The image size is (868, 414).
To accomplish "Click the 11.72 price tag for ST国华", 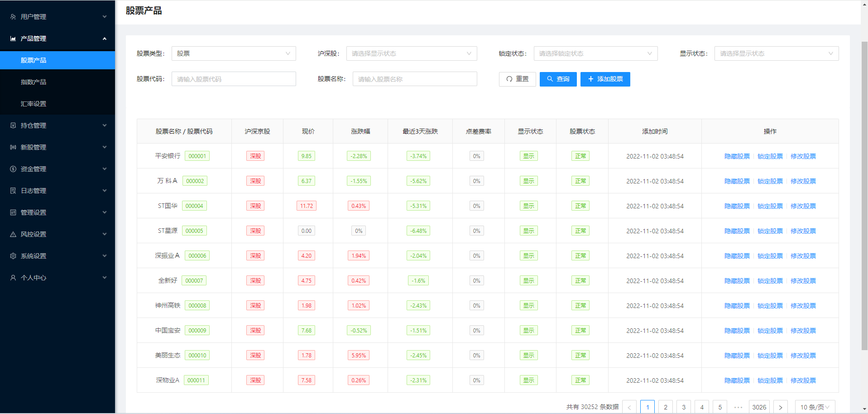I will point(307,206).
